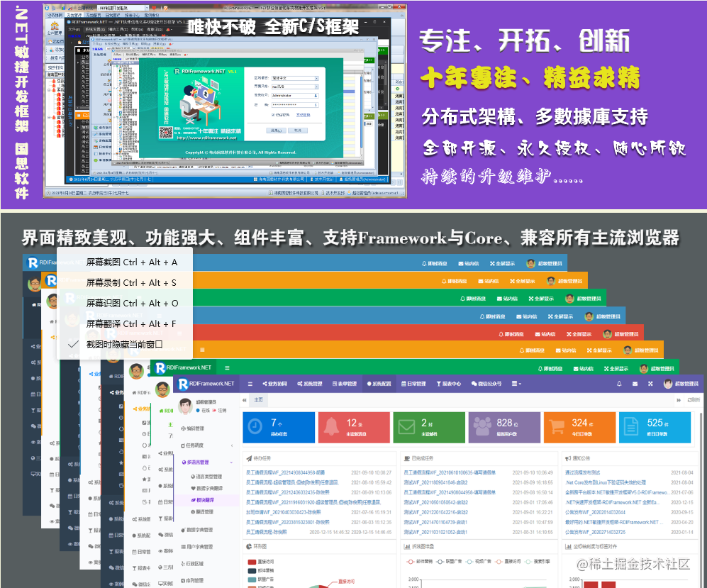Click orange 324 今日订单数 cart card
This screenshot has height=588, width=707.
tap(580, 427)
